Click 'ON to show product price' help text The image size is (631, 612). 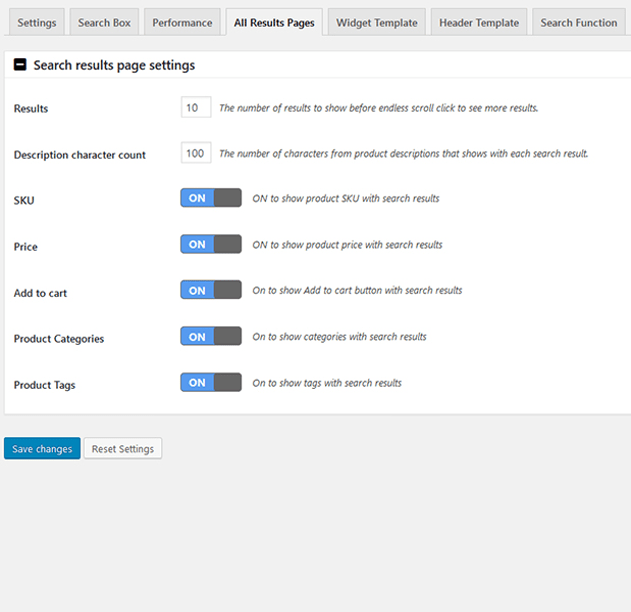[x=347, y=245]
